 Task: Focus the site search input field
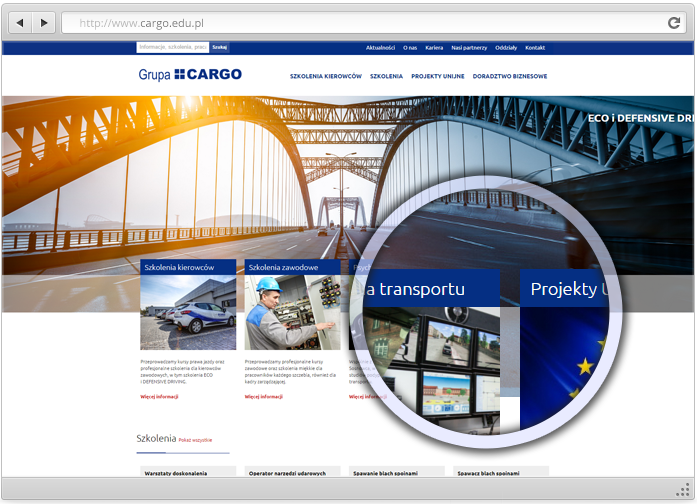point(172,47)
